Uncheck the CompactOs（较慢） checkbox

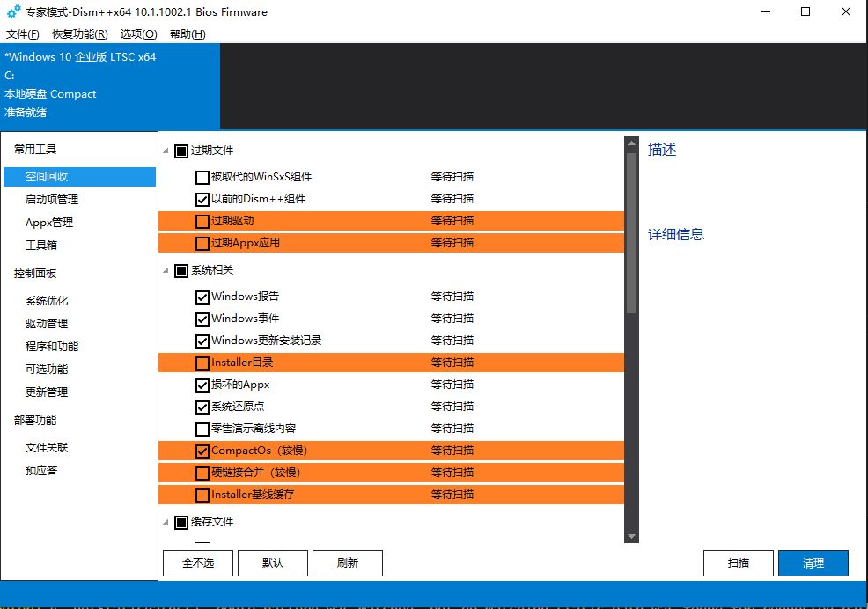click(202, 451)
